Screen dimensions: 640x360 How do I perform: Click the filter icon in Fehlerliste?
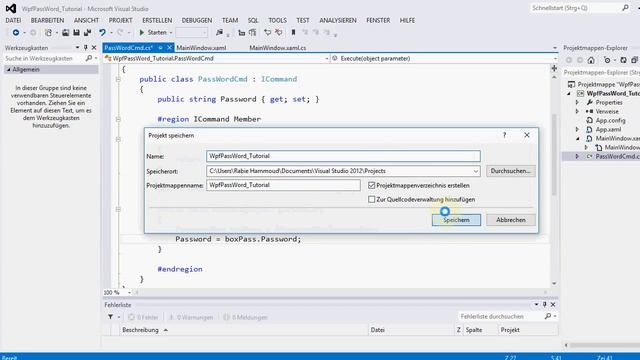(x=111, y=317)
